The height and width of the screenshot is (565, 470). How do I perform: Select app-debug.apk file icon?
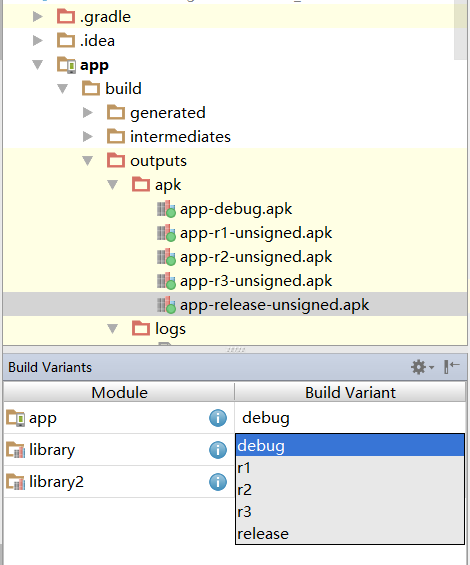click(x=166, y=209)
